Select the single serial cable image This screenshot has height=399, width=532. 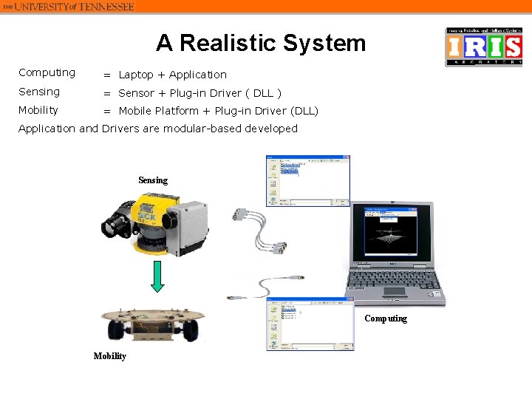(265, 287)
